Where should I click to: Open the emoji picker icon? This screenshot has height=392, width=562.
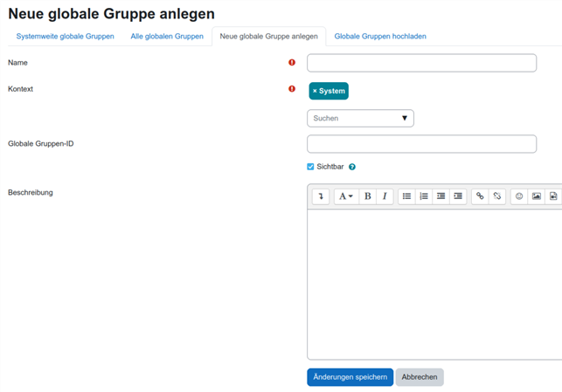519,196
